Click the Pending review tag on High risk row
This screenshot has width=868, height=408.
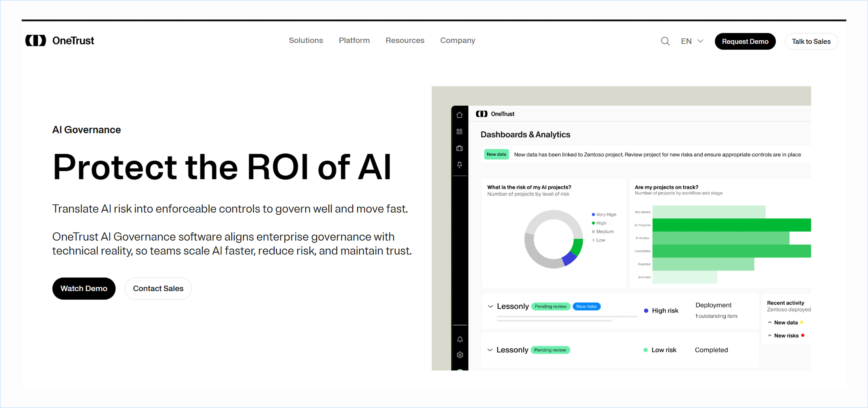click(551, 306)
